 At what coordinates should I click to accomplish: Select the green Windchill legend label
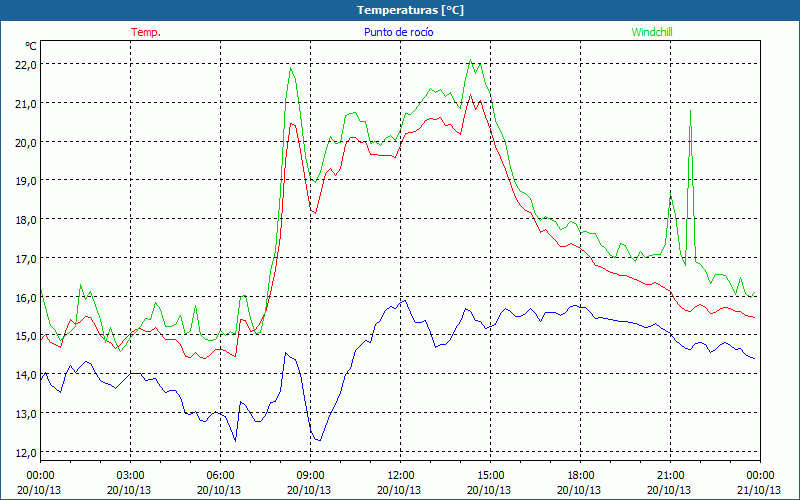click(x=652, y=32)
